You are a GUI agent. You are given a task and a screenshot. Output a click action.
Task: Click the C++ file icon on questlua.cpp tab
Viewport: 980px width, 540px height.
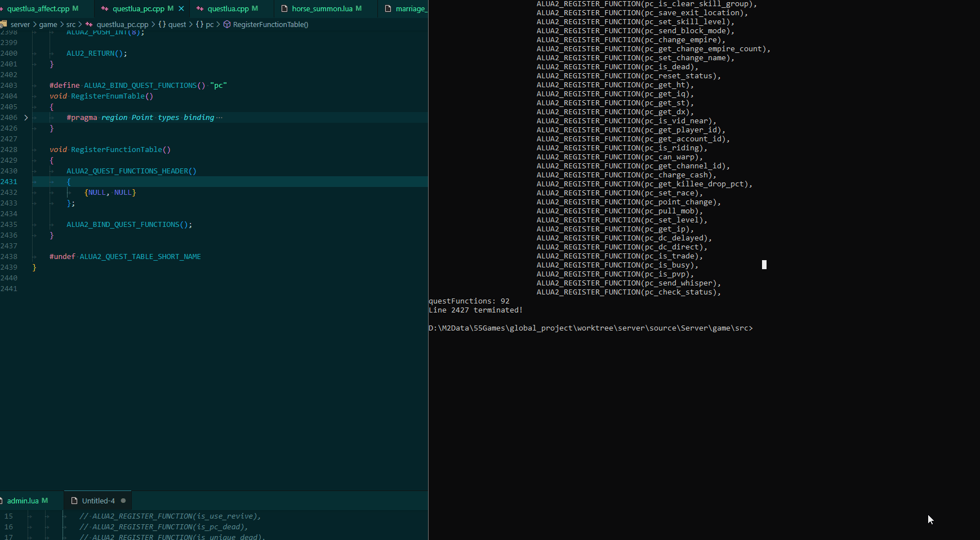pos(200,8)
